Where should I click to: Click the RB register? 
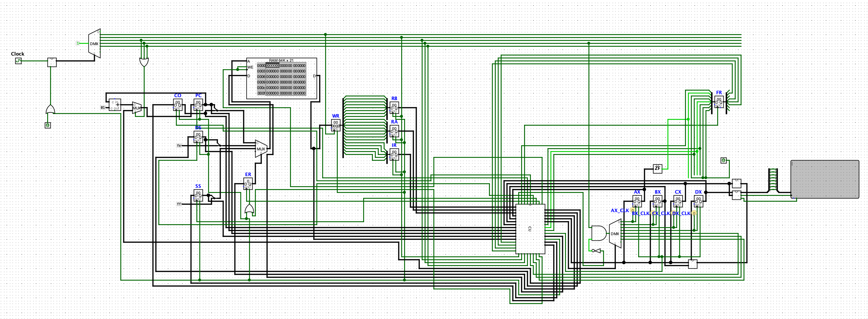point(394,108)
